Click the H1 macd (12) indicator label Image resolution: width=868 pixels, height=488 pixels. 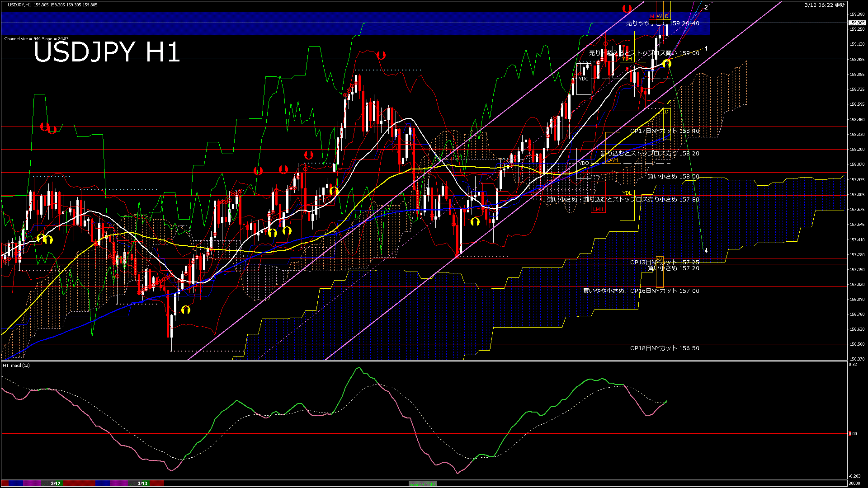click(x=16, y=365)
